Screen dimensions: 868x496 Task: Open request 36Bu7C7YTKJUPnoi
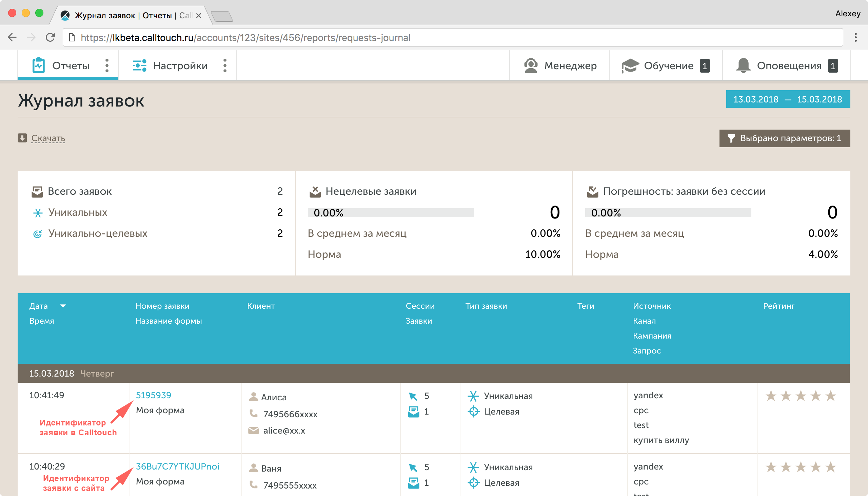click(177, 466)
